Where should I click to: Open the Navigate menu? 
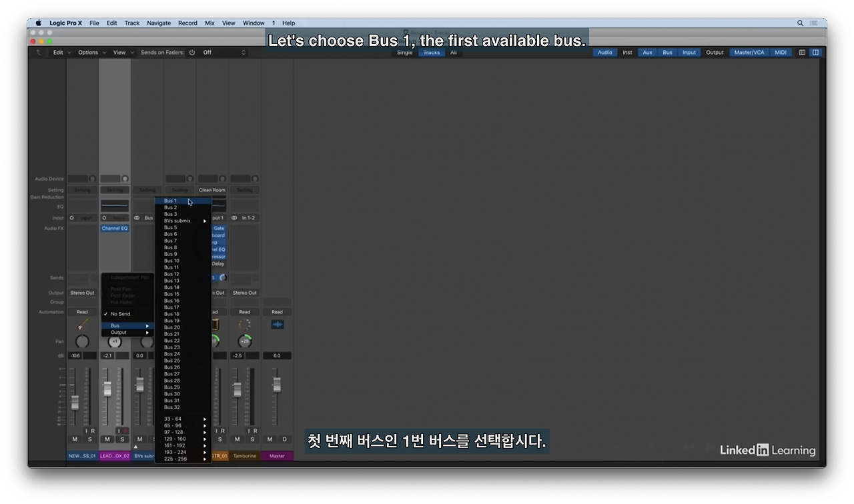click(x=159, y=23)
